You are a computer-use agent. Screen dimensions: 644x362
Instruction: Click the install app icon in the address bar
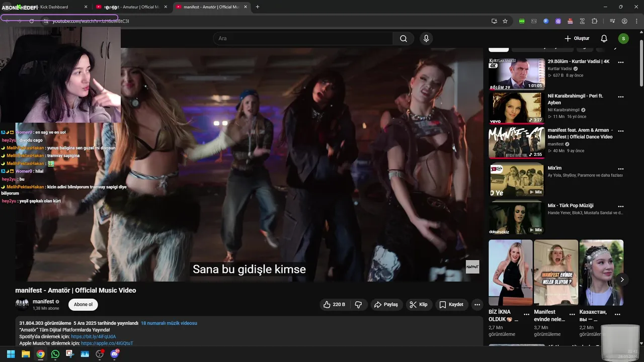[494, 21]
